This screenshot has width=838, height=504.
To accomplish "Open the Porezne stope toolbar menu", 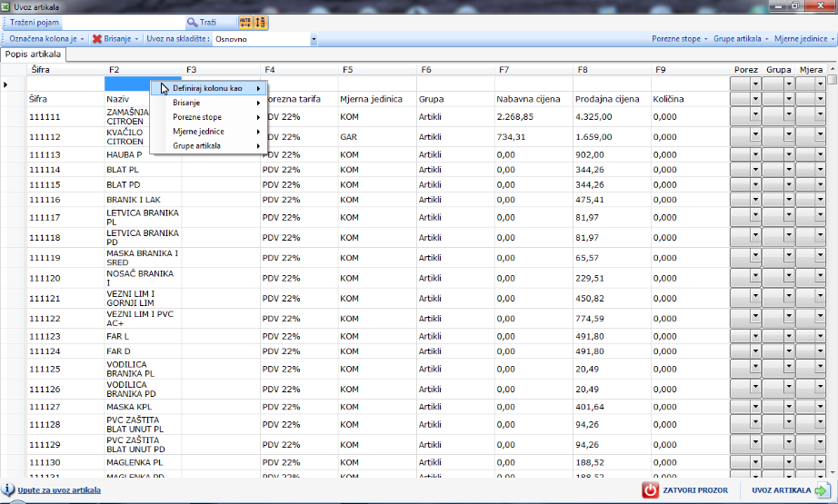I will tap(679, 38).
